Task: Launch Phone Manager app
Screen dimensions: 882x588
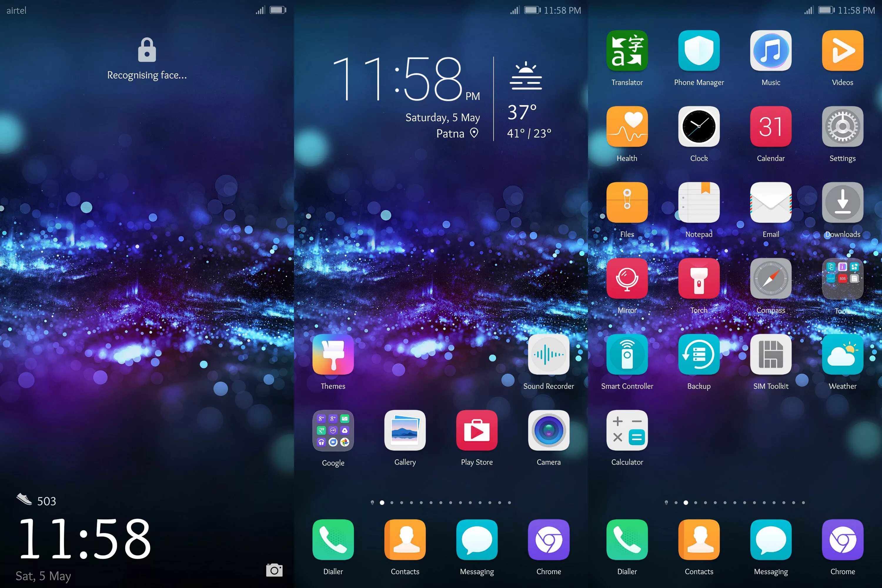Action: [x=699, y=59]
